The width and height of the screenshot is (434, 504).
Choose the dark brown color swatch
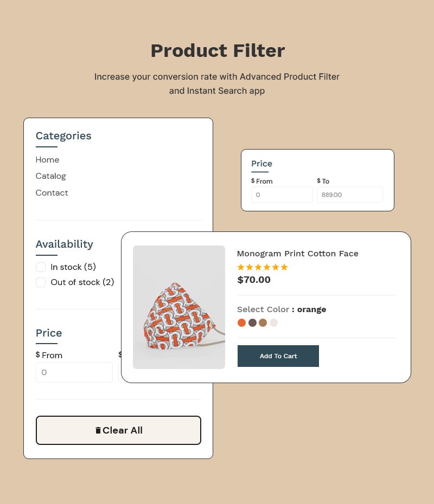click(252, 322)
